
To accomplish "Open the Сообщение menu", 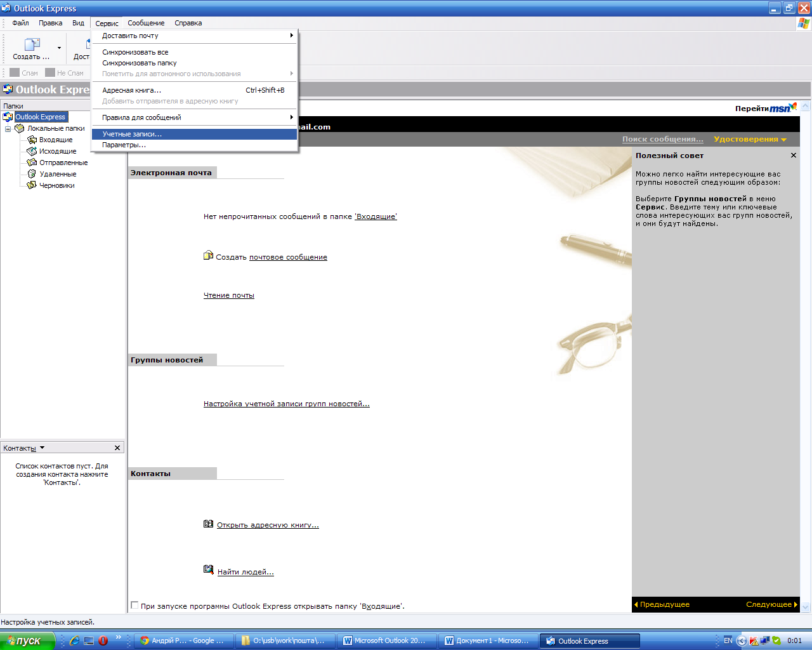I will [146, 23].
